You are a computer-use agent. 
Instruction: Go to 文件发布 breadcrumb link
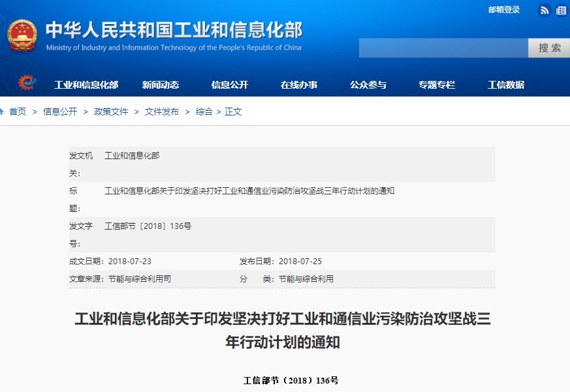(162, 112)
